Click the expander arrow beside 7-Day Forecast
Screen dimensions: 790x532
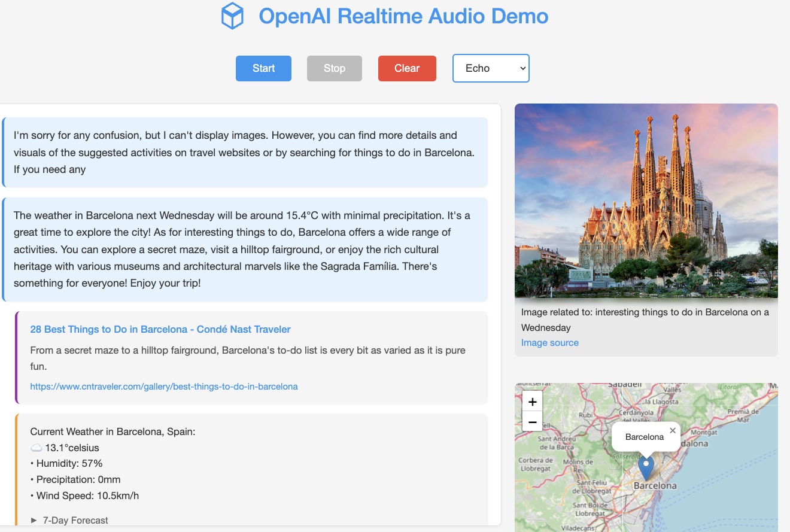coord(34,520)
